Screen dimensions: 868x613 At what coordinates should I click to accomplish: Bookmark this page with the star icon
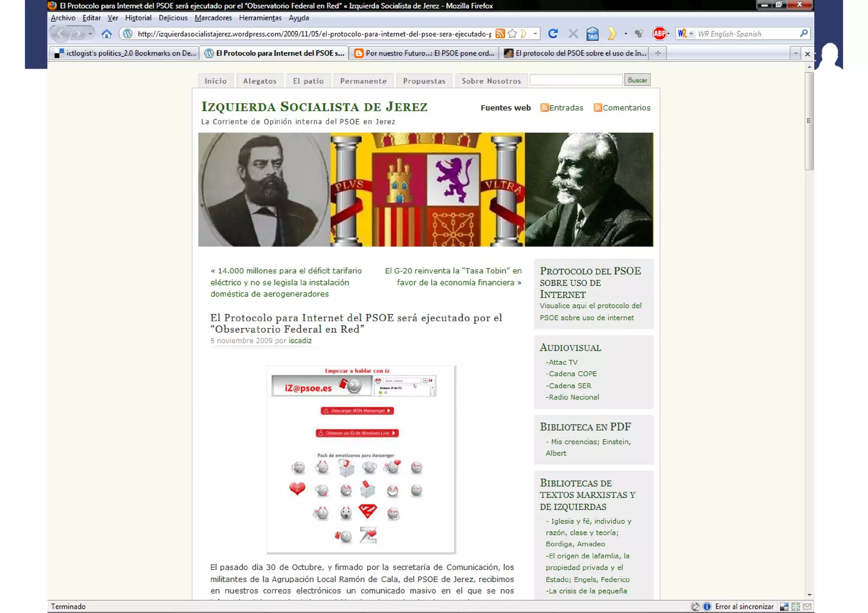point(512,34)
